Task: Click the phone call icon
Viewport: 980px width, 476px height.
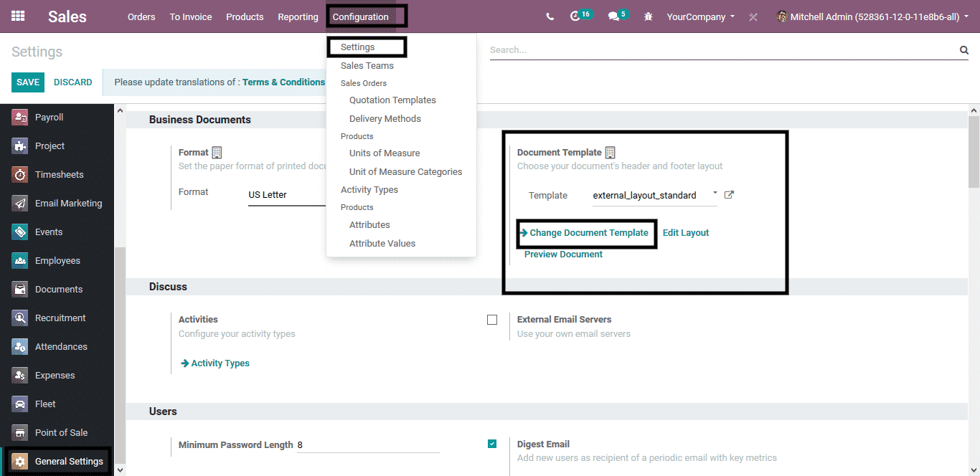Action: click(x=550, y=16)
